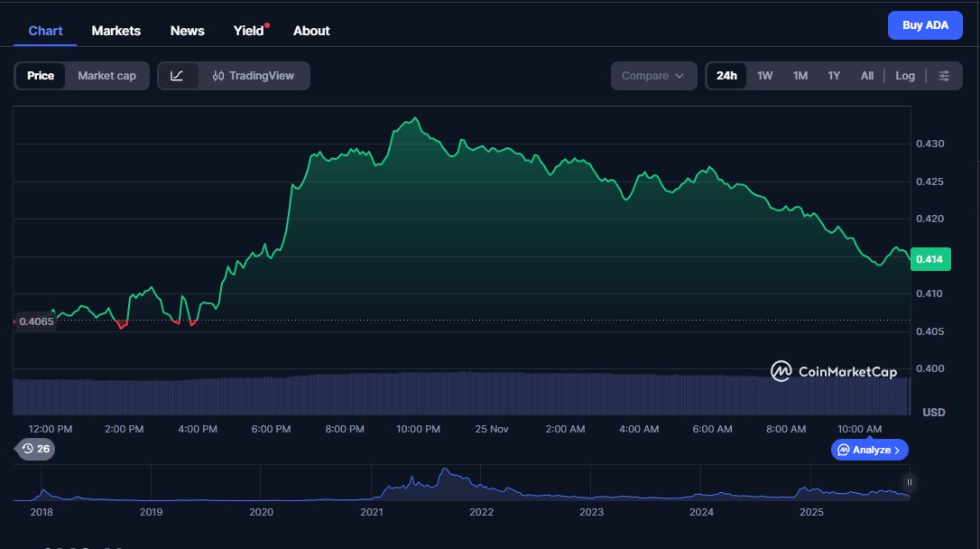Enable Log scale on chart
The height and width of the screenshot is (549, 980).
[x=904, y=76]
